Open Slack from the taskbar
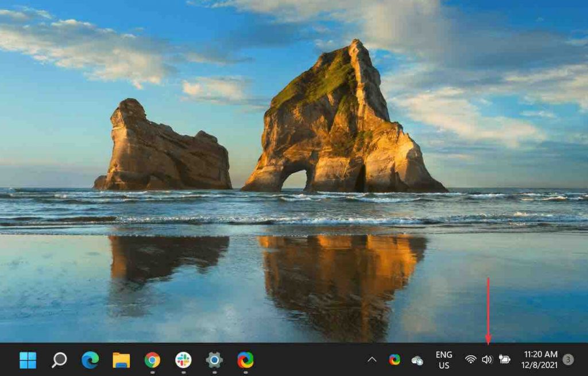This screenshot has height=376, width=588. pos(183,360)
